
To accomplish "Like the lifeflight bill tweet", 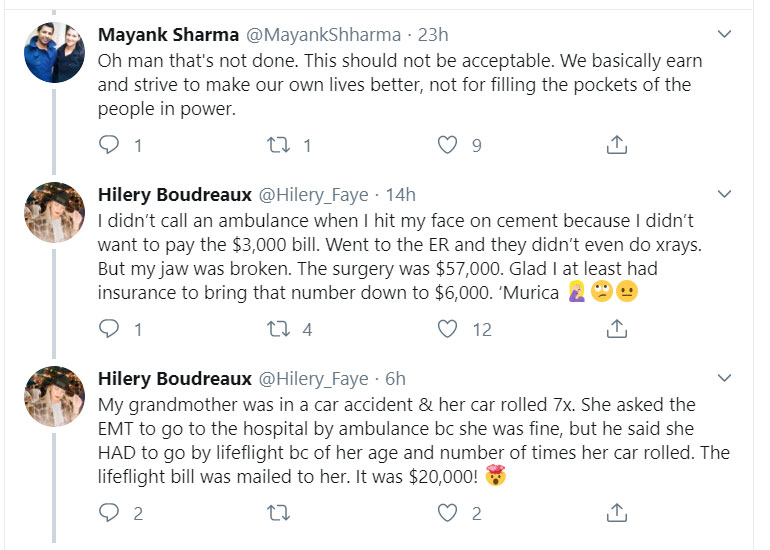I will [x=449, y=513].
